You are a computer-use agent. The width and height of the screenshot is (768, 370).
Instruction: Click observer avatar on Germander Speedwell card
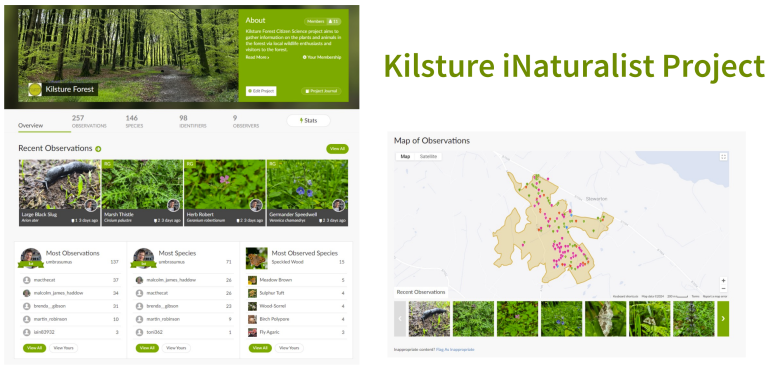click(338, 205)
